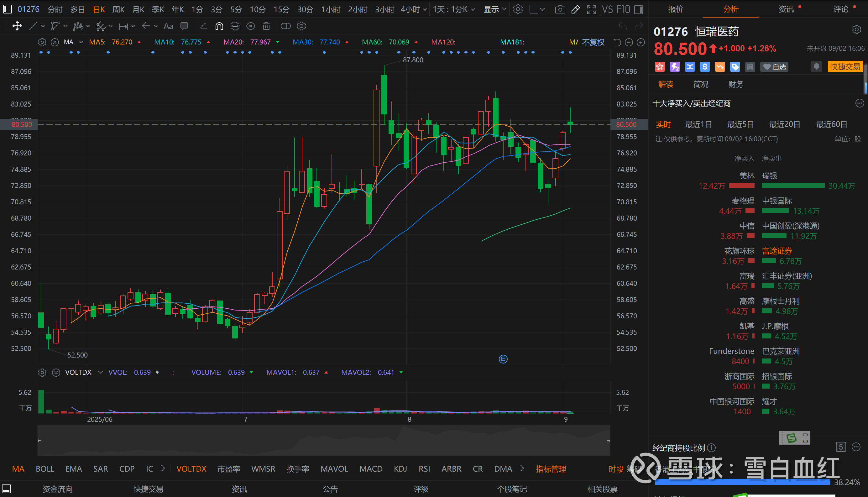
Task: Open the text annotation tool (Aa)
Action: pos(168,26)
